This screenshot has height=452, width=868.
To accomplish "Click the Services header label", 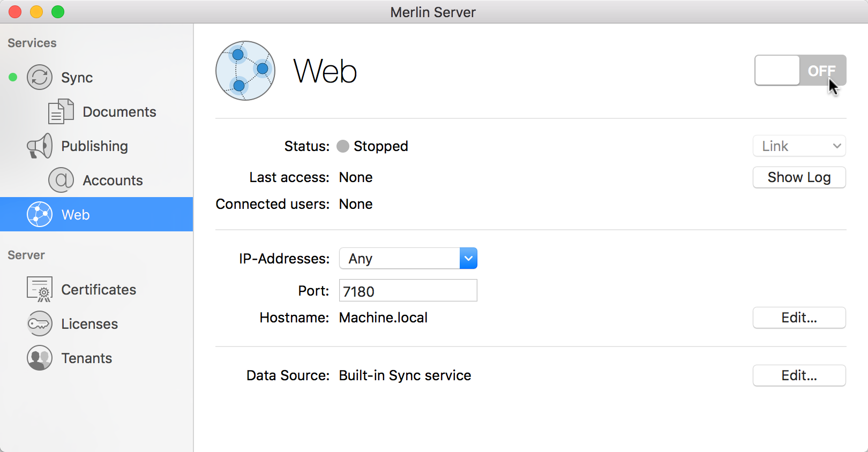I will 32,43.
